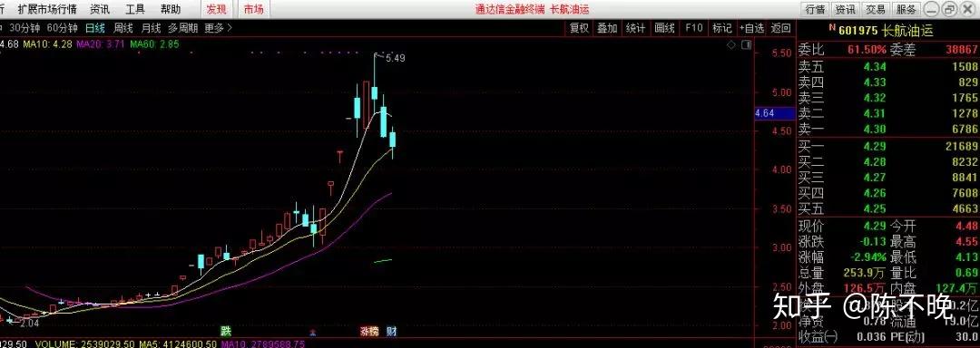Click the diamond icon at chart top right
The width and height of the screenshot is (980, 348).
click(730, 45)
